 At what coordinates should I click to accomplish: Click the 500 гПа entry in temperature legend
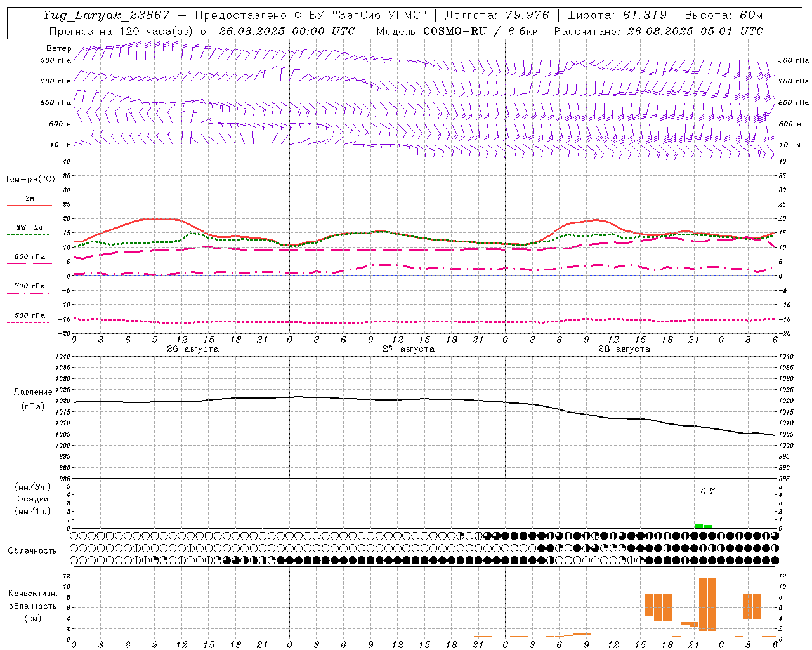pyautogui.click(x=30, y=315)
